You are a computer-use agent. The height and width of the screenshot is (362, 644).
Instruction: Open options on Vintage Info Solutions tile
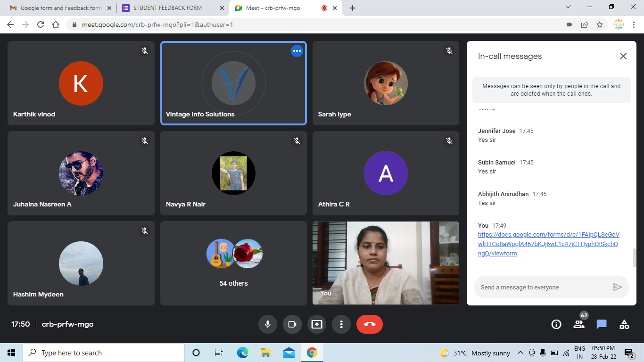[x=297, y=51]
